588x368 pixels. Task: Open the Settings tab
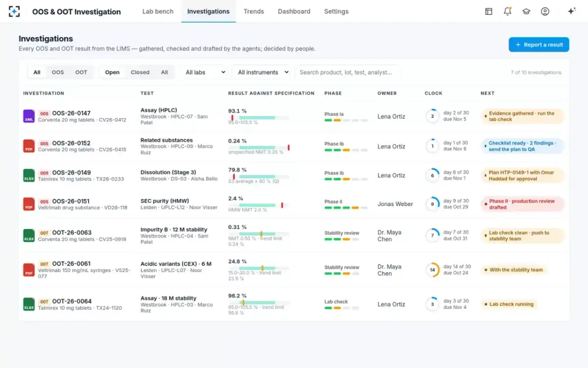coord(336,11)
